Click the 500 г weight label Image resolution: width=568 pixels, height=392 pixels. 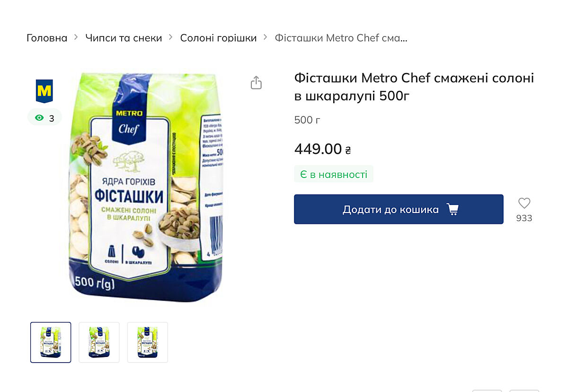pos(307,120)
